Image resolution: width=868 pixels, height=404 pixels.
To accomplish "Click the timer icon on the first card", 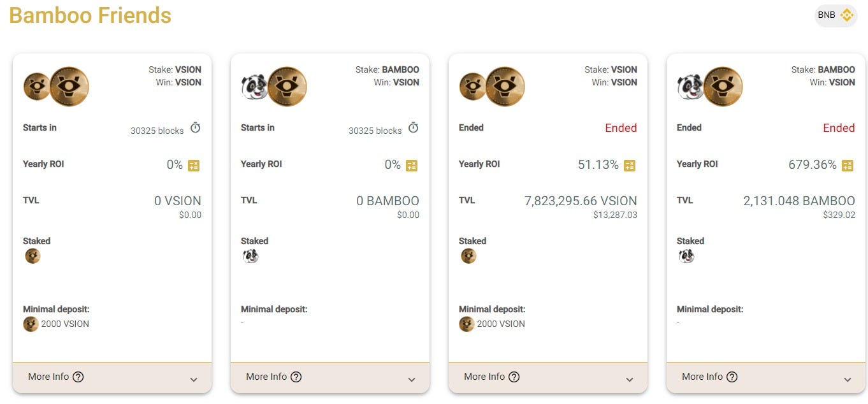I will click(x=196, y=128).
